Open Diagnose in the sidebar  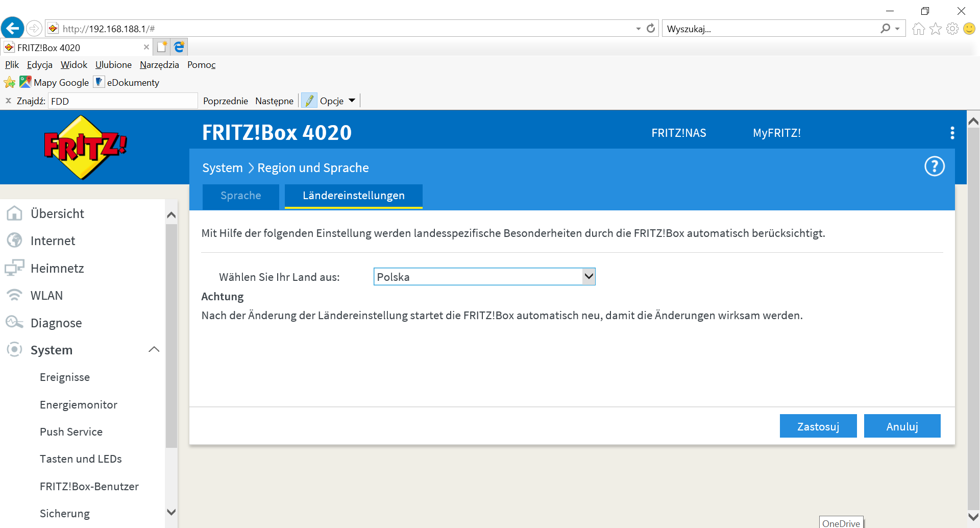pyautogui.click(x=56, y=323)
